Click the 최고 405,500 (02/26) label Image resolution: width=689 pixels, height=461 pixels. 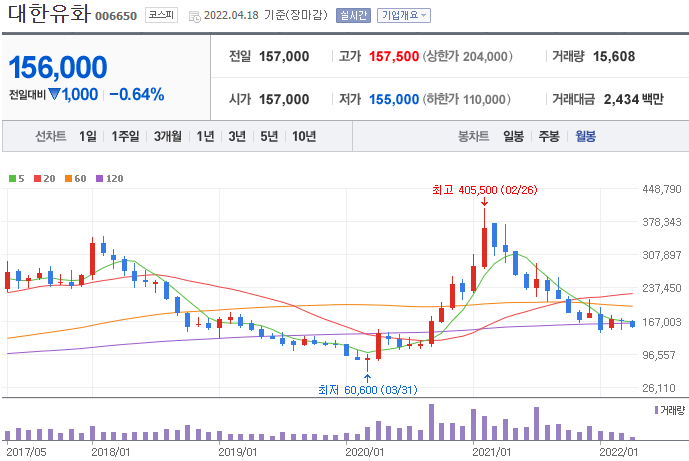(484, 190)
